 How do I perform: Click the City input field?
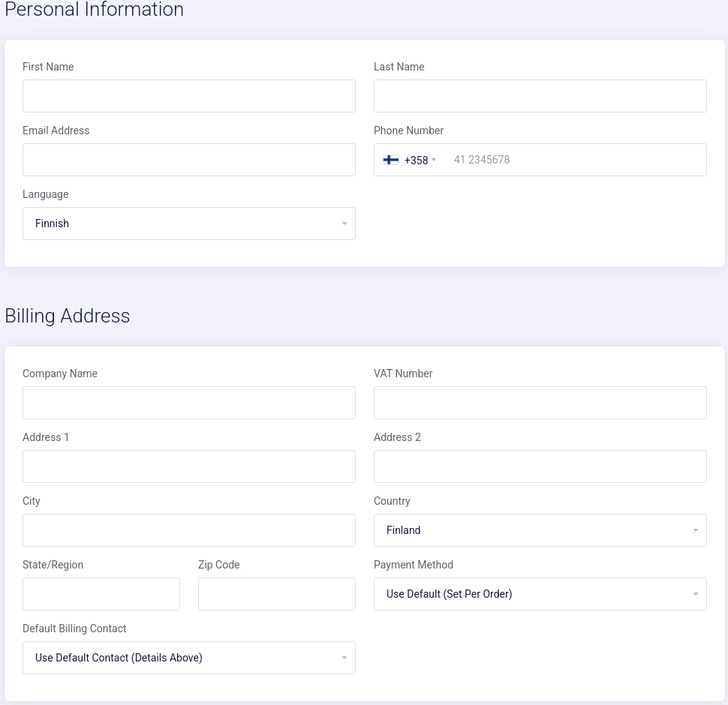point(189,530)
